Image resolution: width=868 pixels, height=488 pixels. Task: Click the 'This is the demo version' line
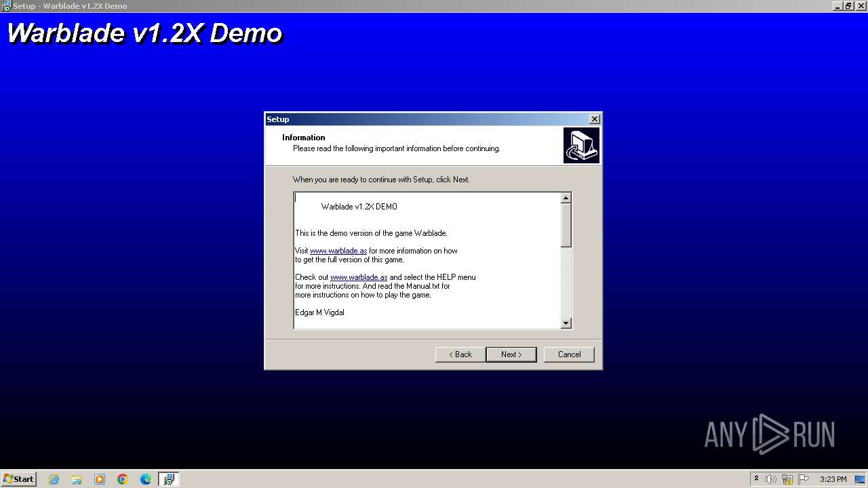(x=371, y=233)
